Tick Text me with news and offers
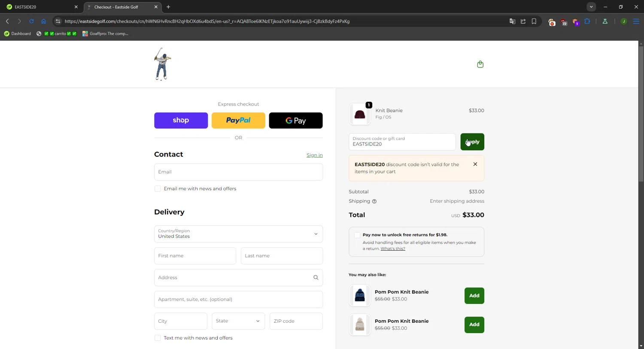 tap(158, 338)
